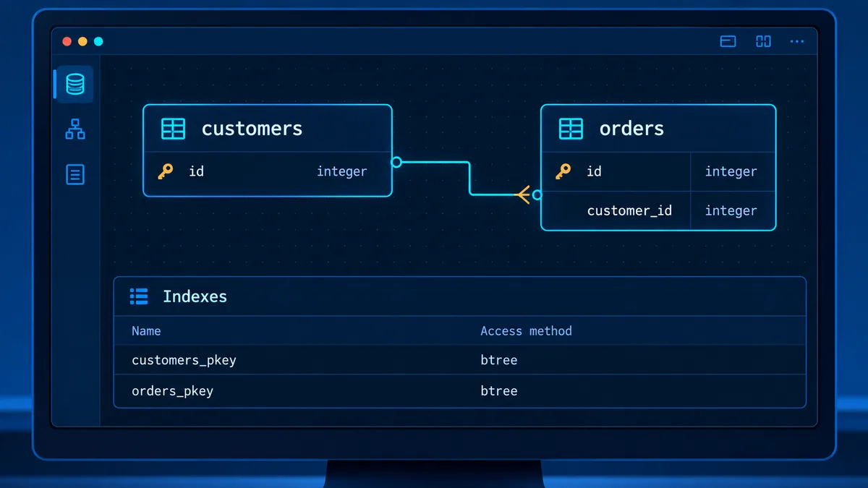Sort by the Access method column header
Screen dimensions: 868x488
526,330
